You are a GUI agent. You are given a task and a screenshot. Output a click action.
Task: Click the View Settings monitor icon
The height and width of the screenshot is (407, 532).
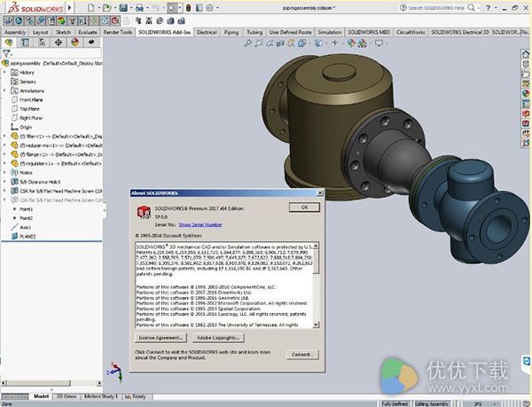(379, 43)
